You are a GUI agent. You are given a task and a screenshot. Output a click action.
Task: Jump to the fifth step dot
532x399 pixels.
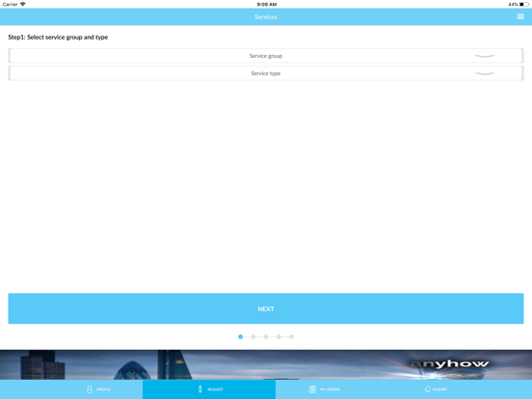pos(291,336)
